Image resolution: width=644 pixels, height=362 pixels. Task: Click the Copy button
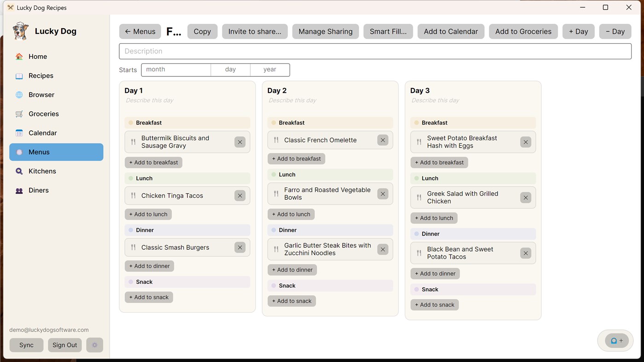point(202,31)
